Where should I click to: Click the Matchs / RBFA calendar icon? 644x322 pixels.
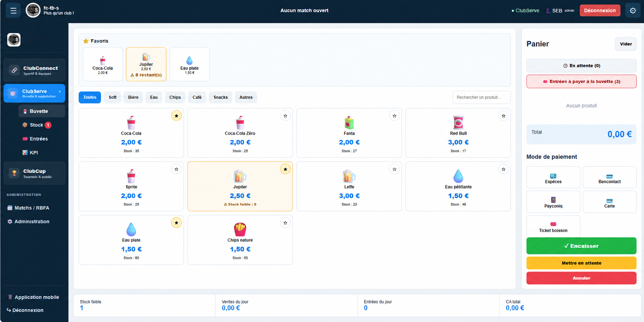coord(10,208)
